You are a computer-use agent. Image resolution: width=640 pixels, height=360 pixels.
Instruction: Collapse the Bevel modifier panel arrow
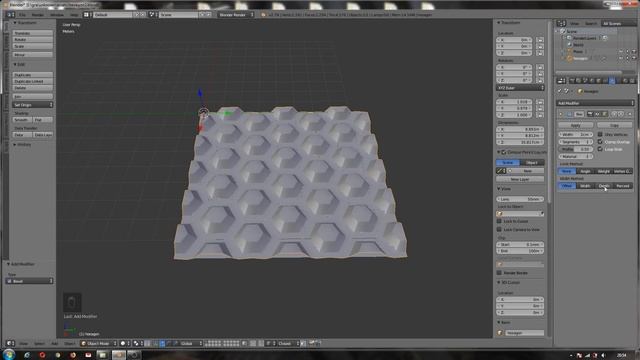click(x=561, y=114)
